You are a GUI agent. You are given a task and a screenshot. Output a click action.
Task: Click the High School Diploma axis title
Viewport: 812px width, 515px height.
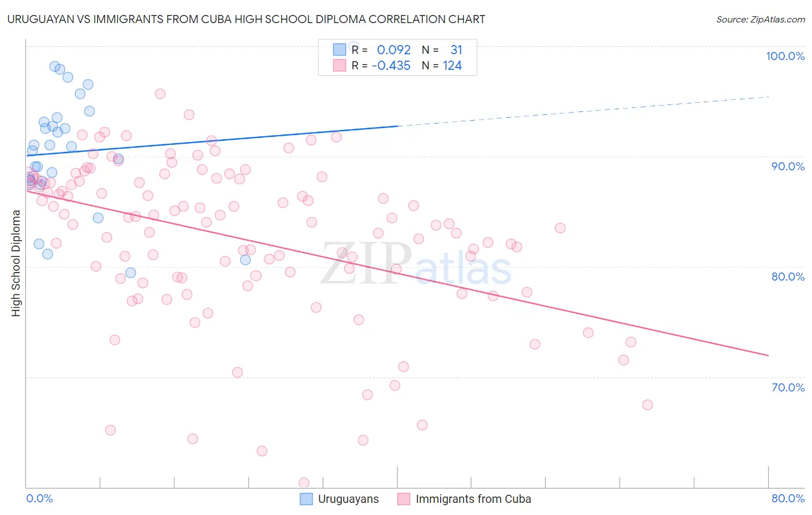click(16, 263)
